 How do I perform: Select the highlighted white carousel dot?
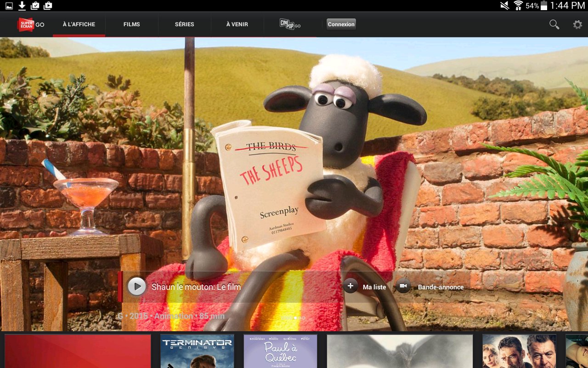(295, 318)
